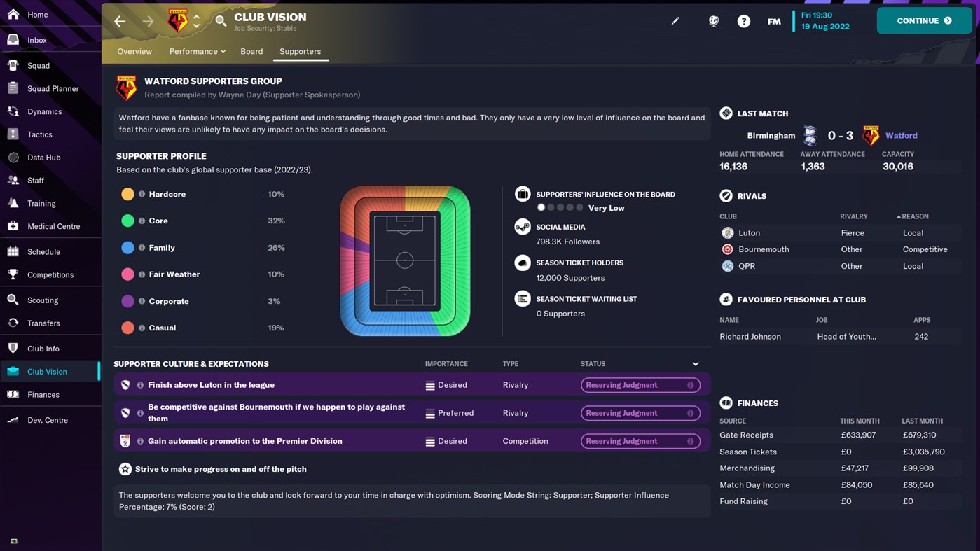Viewport: 980px width, 551px height.
Task: Click the help question mark icon
Action: (743, 21)
